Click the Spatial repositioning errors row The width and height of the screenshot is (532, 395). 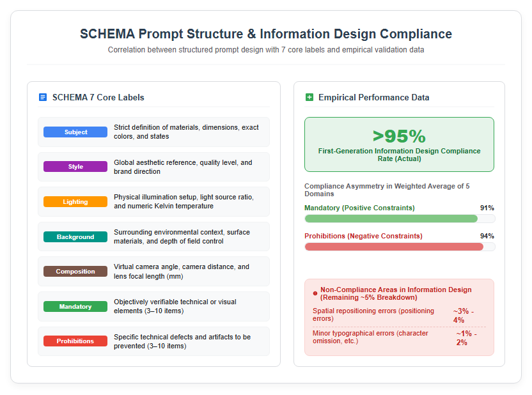pyautogui.click(x=399, y=315)
